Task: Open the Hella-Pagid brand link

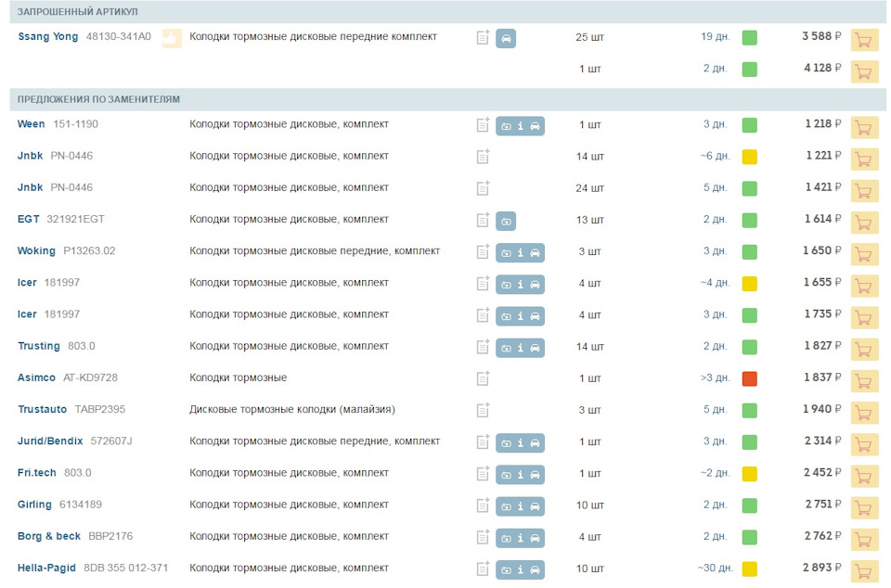Action: [46, 569]
